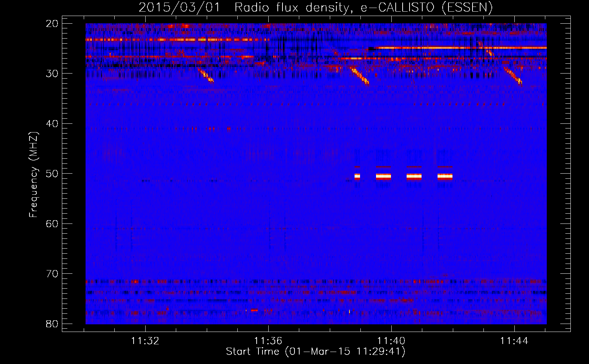Click the 11:40 time axis label
The image size is (589, 364).
point(391,341)
